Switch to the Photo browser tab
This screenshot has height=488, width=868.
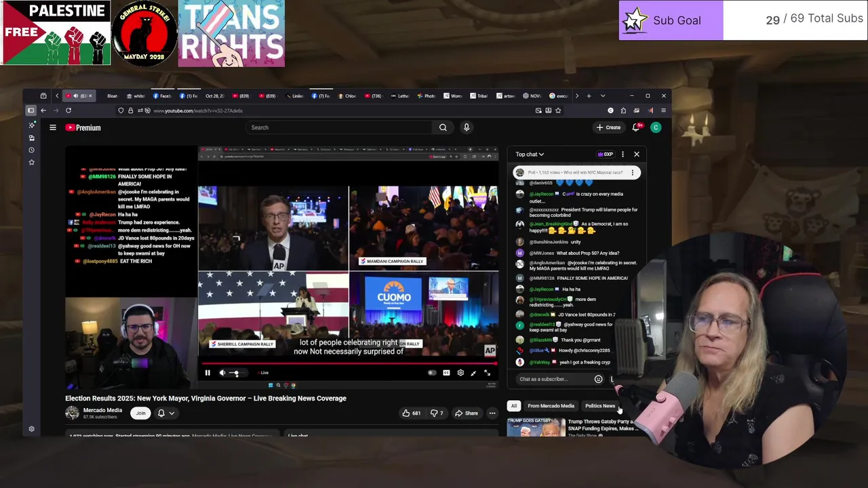click(x=427, y=96)
